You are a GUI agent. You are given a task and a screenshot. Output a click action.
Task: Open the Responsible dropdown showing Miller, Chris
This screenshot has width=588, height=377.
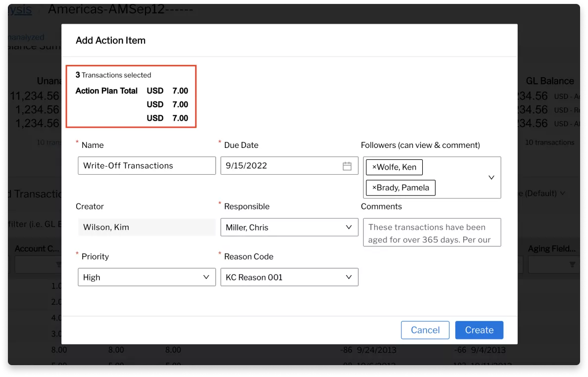pyautogui.click(x=289, y=228)
